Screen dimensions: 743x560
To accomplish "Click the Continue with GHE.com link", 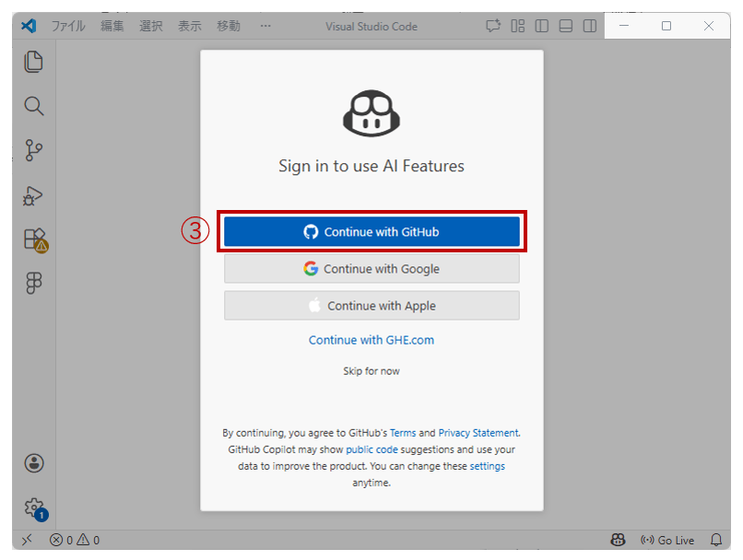I will [371, 340].
